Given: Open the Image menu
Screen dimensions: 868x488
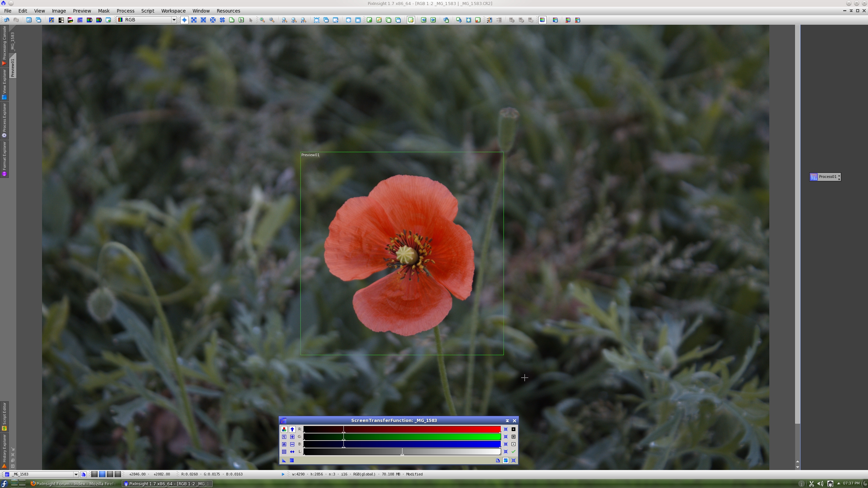Looking at the screenshot, I should 59,11.
